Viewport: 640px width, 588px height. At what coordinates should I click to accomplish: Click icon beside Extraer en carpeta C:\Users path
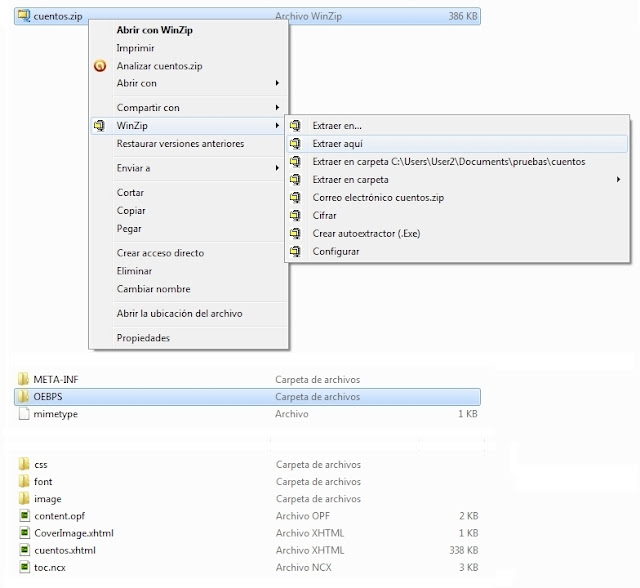click(295, 162)
